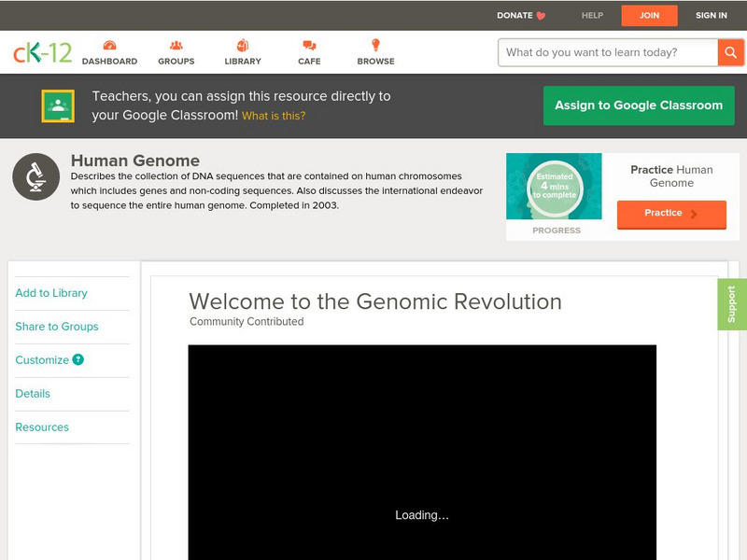Click the orange JOIN button

pos(649,16)
